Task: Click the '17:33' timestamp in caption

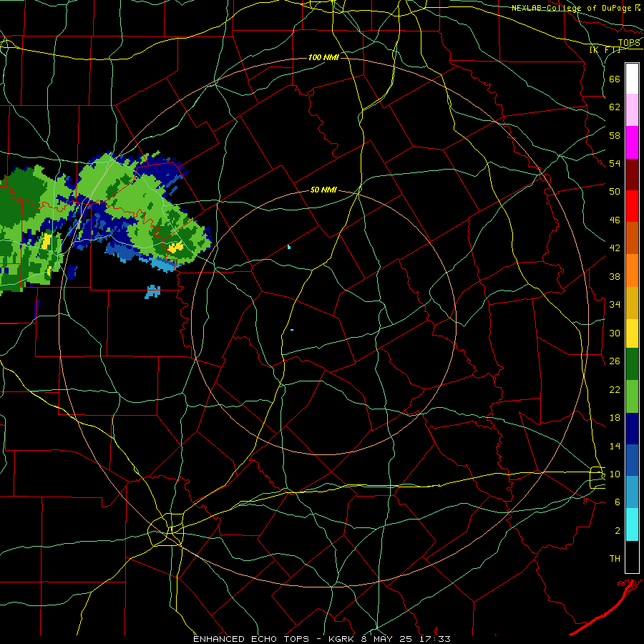Action: tap(435, 639)
